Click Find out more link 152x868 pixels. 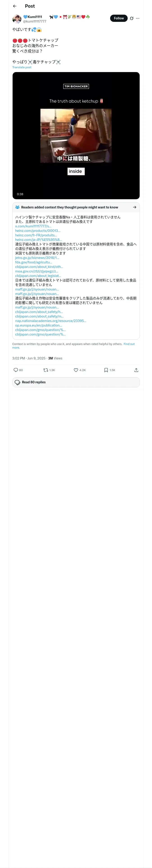point(129,344)
